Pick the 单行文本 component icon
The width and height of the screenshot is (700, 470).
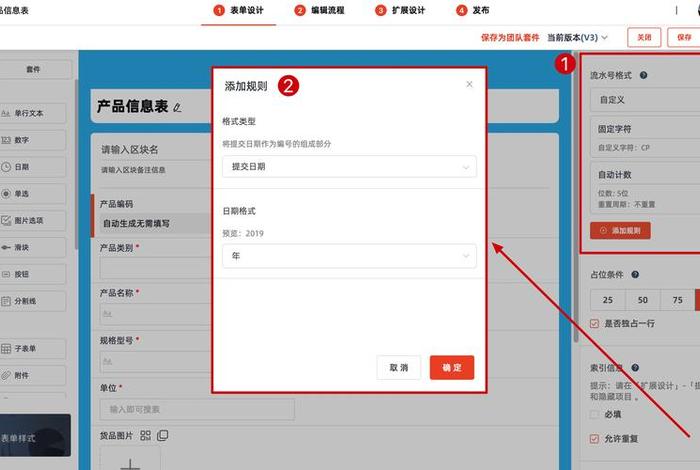(x=6, y=113)
